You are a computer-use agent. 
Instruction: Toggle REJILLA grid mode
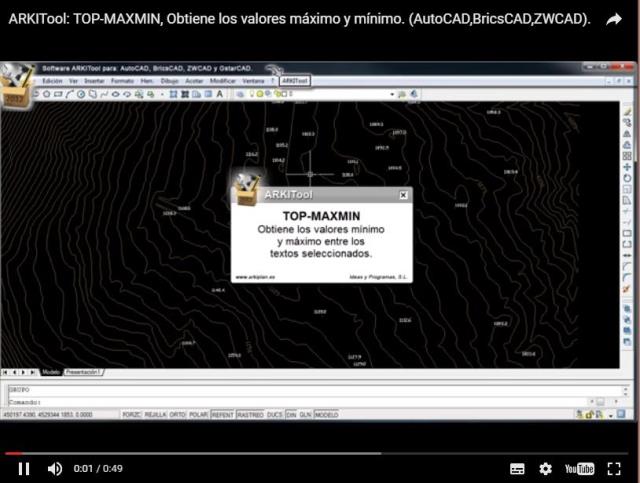pos(155,415)
